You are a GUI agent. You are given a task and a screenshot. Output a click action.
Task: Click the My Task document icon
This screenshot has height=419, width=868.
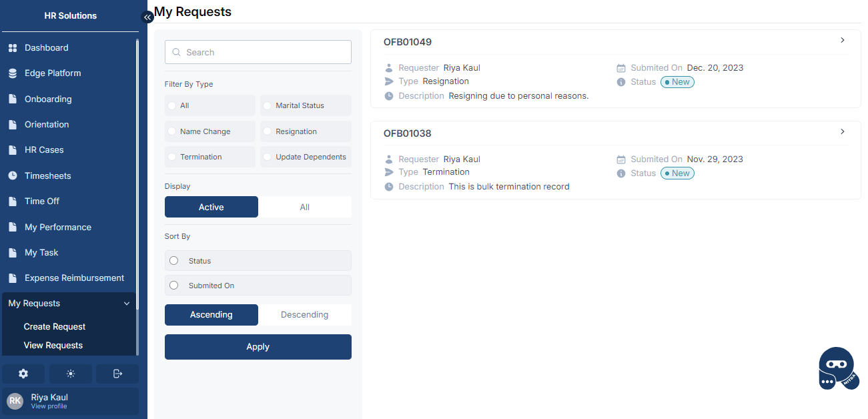pos(12,253)
